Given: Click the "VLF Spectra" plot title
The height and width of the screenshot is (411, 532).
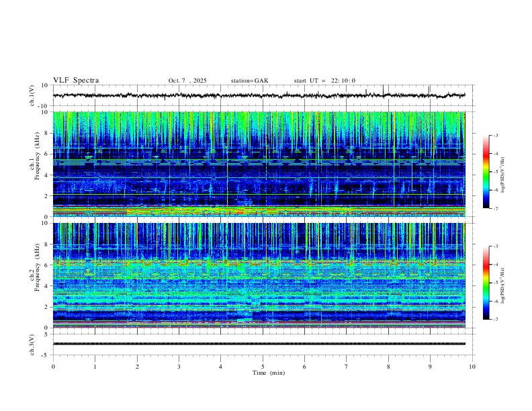Looking at the screenshot, I should click(x=76, y=81).
